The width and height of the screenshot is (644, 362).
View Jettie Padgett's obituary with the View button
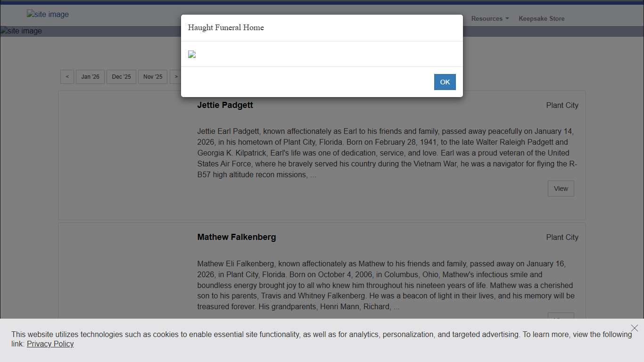[561, 189]
